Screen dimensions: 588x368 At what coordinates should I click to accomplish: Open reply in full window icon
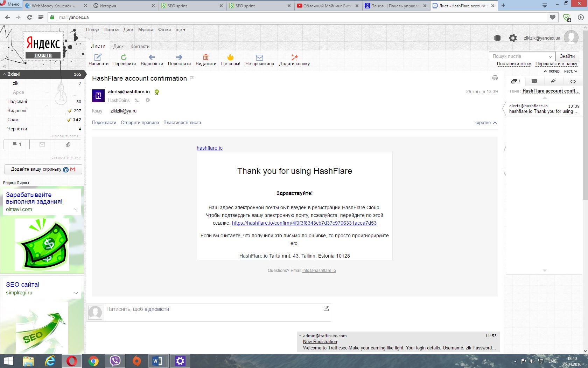pyautogui.click(x=326, y=308)
